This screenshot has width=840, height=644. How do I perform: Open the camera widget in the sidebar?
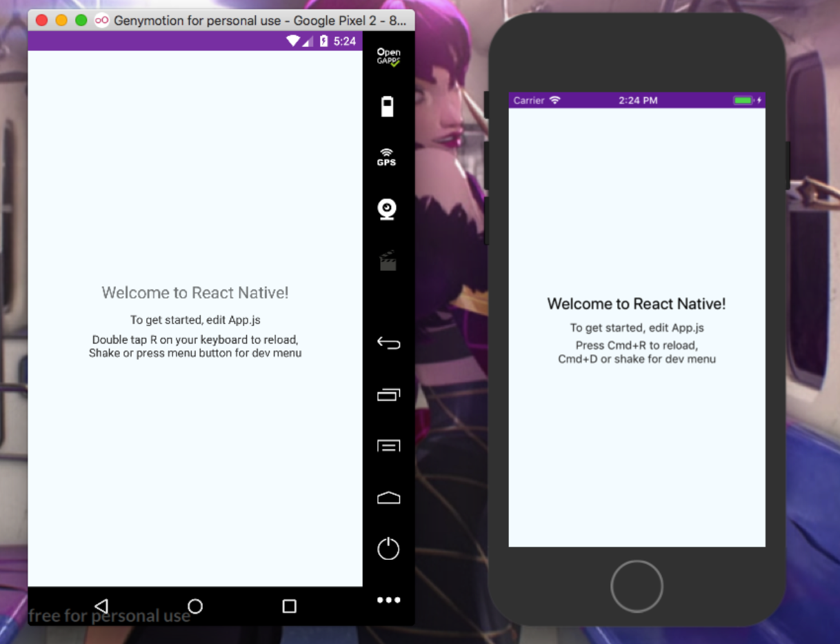click(388, 208)
